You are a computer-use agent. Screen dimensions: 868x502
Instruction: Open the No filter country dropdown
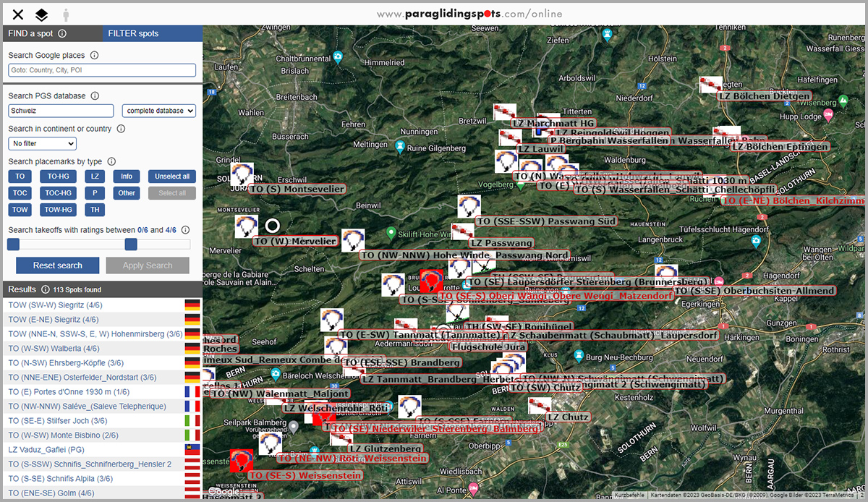[x=41, y=143]
